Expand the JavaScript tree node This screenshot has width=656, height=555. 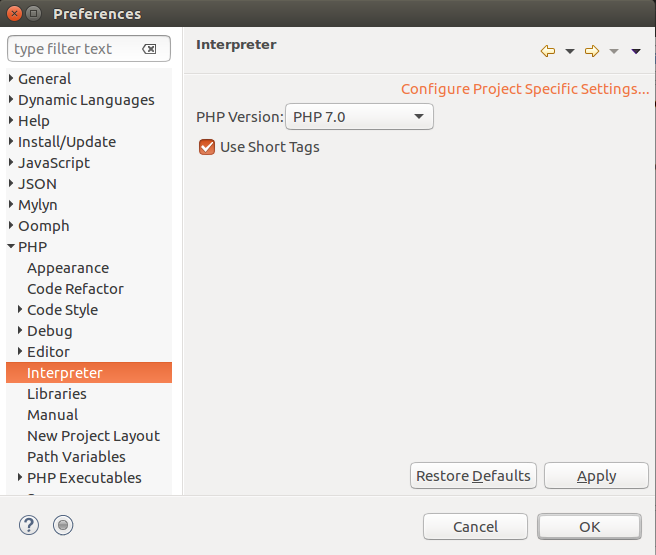tap(11, 162)
